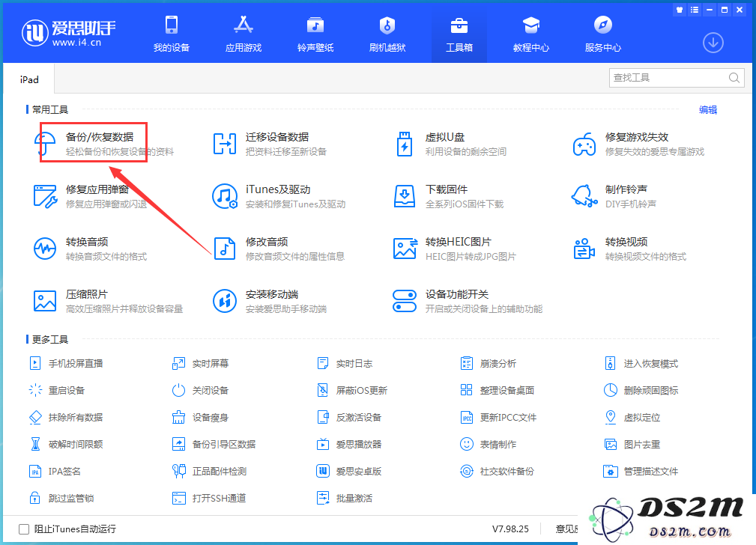Select the iPad device tab
This screenshot has height=545, width=756.
click(x=29, y=79)
